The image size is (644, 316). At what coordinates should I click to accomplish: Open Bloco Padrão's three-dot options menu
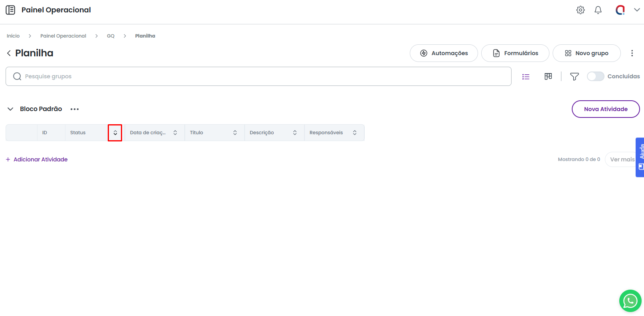point(75,109)
